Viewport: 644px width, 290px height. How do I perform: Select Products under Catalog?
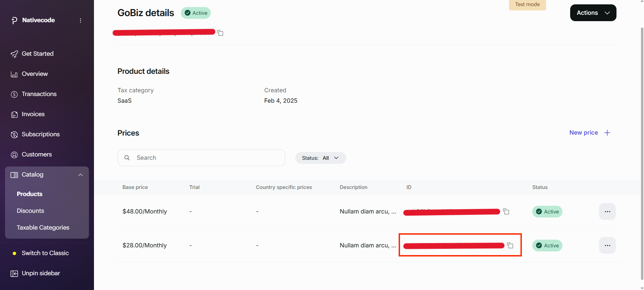[x=30, y=194]
